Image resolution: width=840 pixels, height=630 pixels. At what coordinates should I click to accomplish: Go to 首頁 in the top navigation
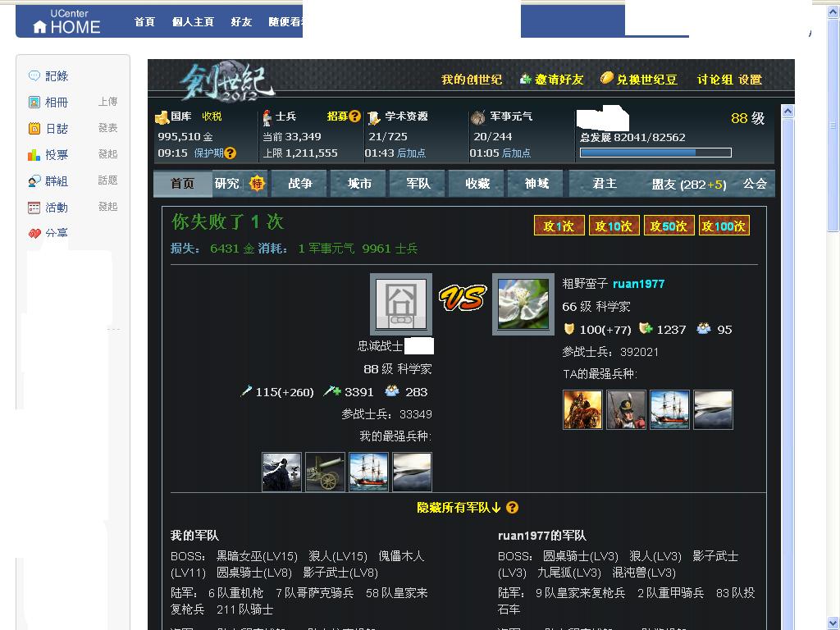click(144, 22)
